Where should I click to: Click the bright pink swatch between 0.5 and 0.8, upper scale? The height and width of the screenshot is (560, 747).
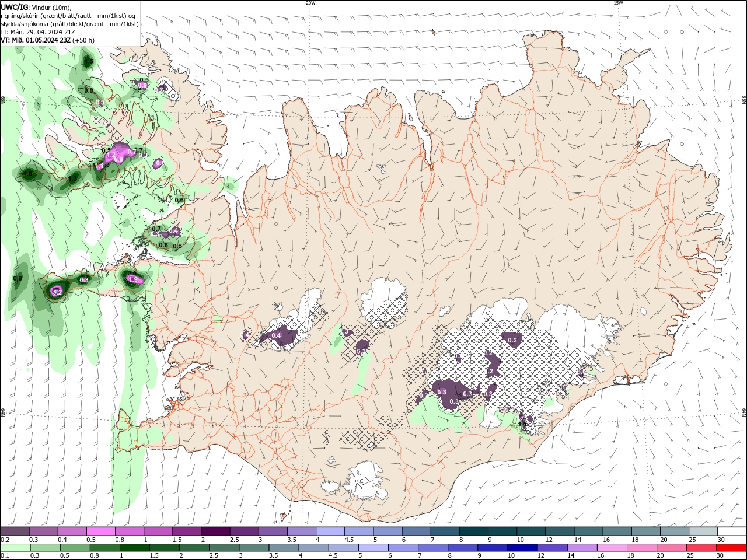(100, 531)
